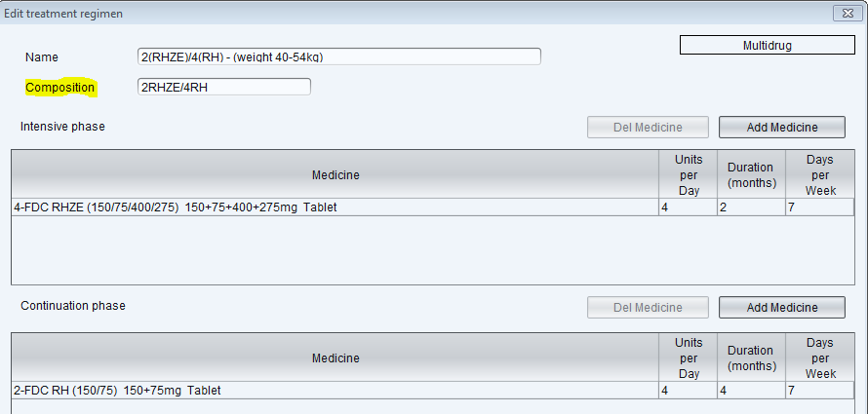Select the 4-FDC RHZE medicine row
Image resolution: width=868 pixels, height=414 pixels.
pyautogui.click(x=432, y=207)
